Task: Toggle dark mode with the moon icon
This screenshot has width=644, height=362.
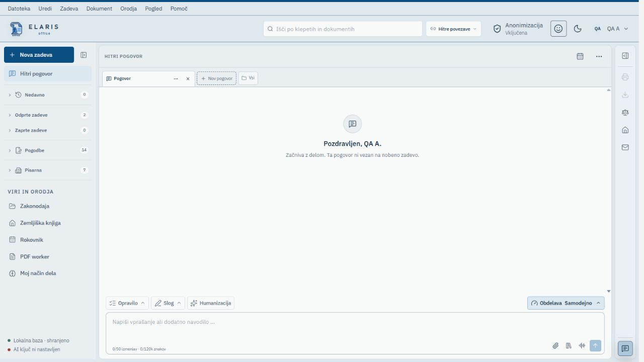Action: [x=578, y=29]
